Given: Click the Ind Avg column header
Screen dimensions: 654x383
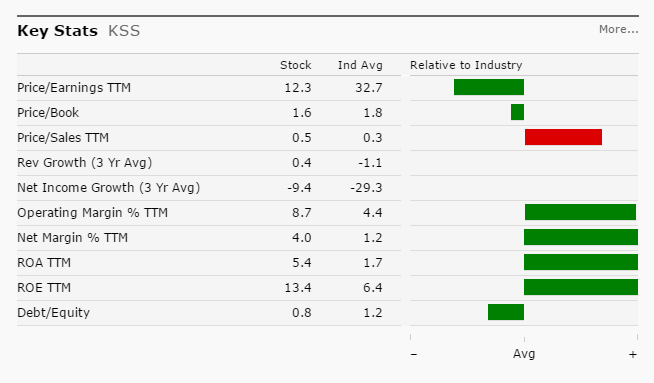Looking at the screenshot, I should tap(360, 66).
